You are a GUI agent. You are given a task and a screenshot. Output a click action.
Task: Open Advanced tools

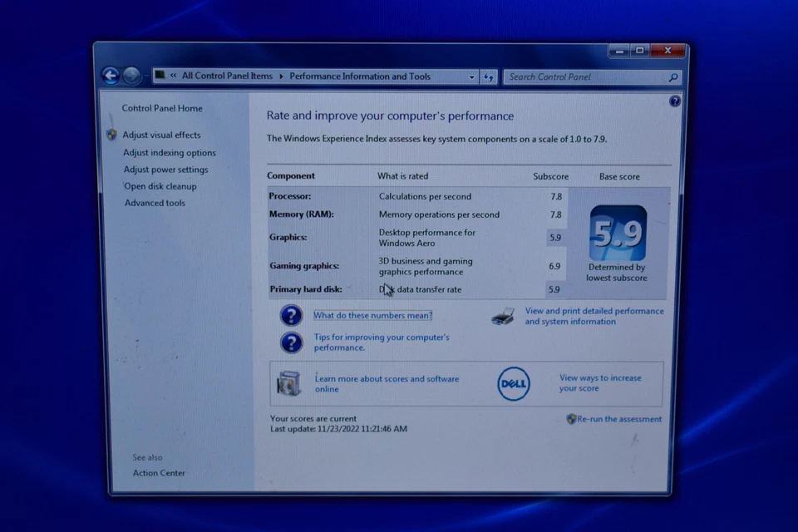(155, 203)
